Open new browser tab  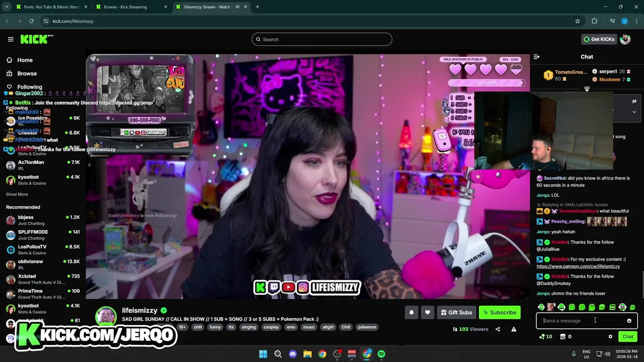pyautogui.click(x=258, y=7)
